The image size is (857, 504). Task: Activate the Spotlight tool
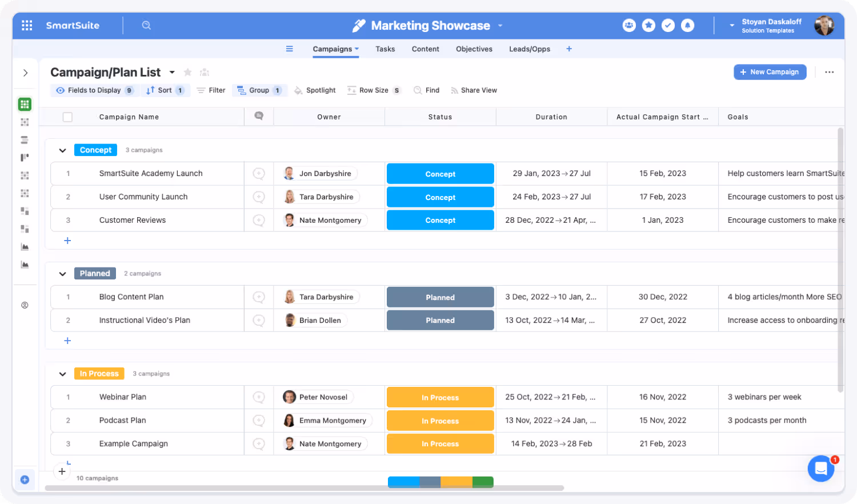click(x=315, y=90)
